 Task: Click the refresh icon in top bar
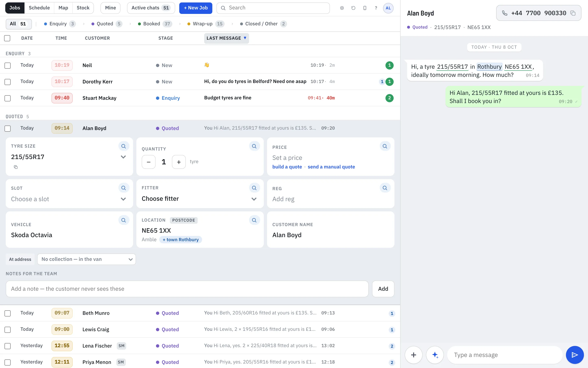(x=353, y=8)
